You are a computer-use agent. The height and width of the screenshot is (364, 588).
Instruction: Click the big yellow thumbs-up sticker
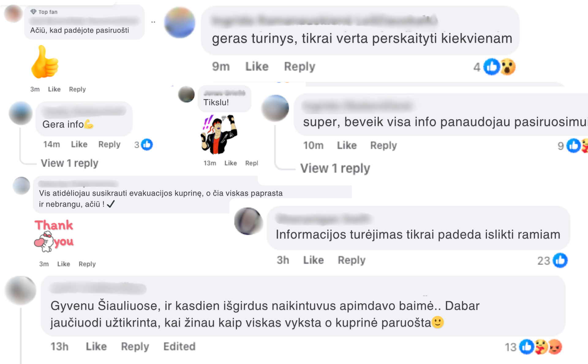tap(45, 62)
